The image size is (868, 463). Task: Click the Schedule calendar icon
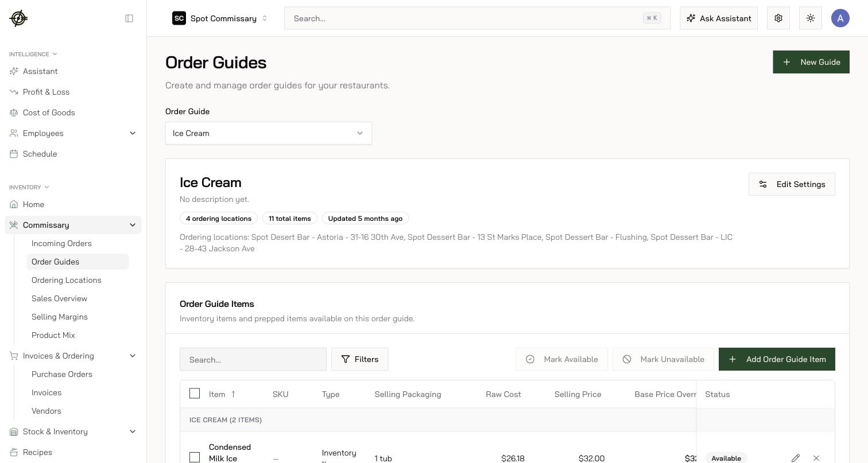point(14,154)
